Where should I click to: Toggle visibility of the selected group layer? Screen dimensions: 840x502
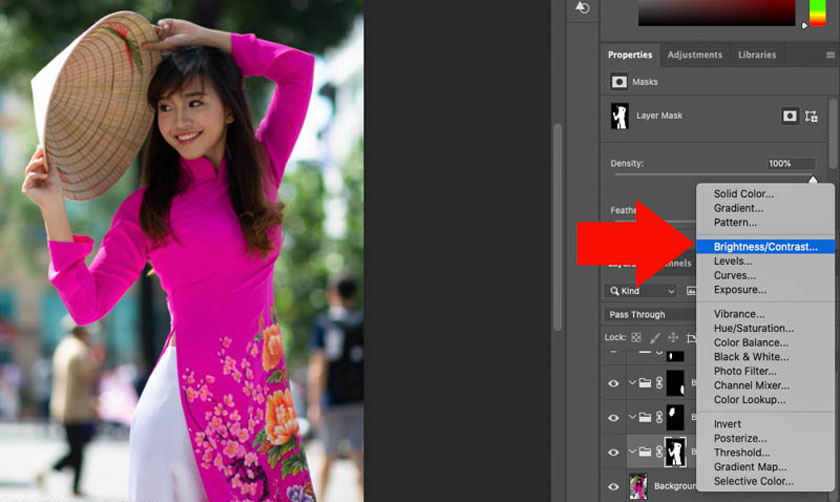pyautogui.click(x=614, y=452)
